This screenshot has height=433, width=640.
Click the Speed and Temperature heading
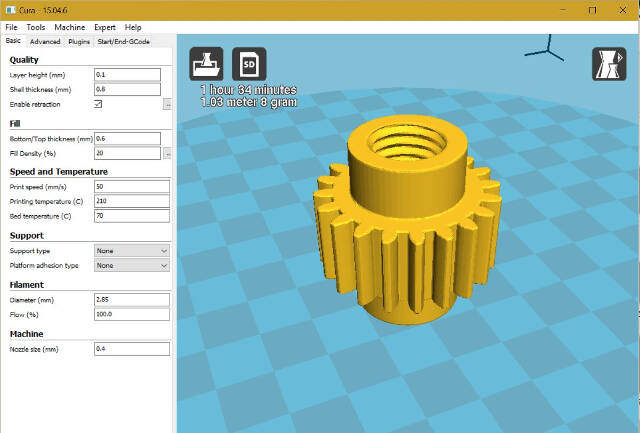coord(59,172)
